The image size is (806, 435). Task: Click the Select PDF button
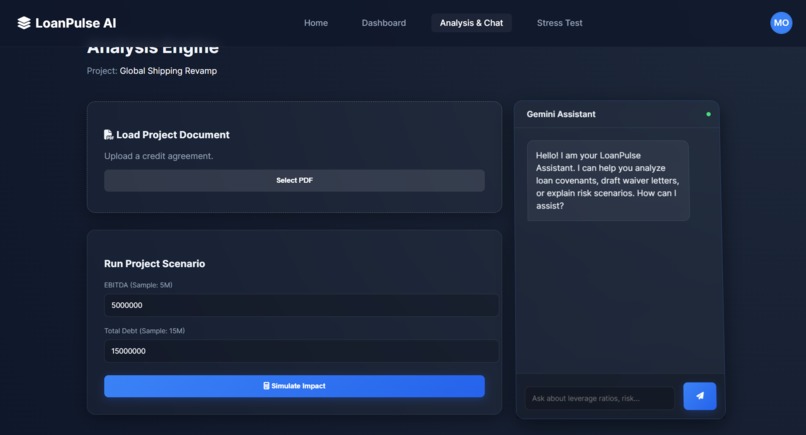(294, 180)
